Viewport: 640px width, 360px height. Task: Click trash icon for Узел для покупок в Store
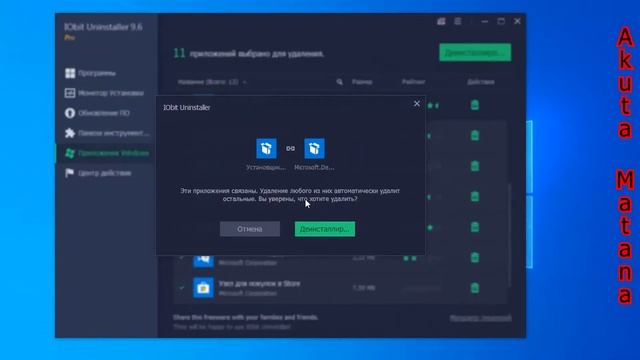(x=475, y=288)
